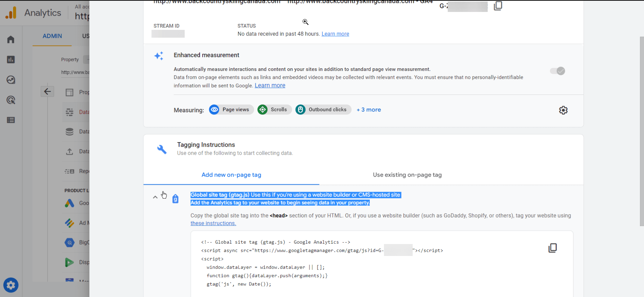Viewport: 644px width, 297px height.
Task: Select the Property settings layout icon
Action: [x=70, y=92]
